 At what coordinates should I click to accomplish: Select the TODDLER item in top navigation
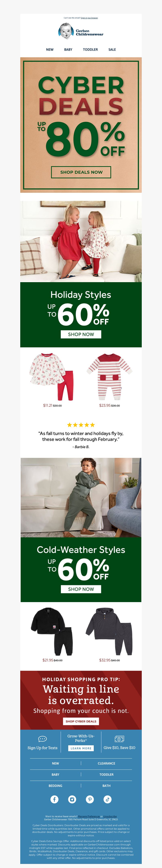[x=90, y=50]
